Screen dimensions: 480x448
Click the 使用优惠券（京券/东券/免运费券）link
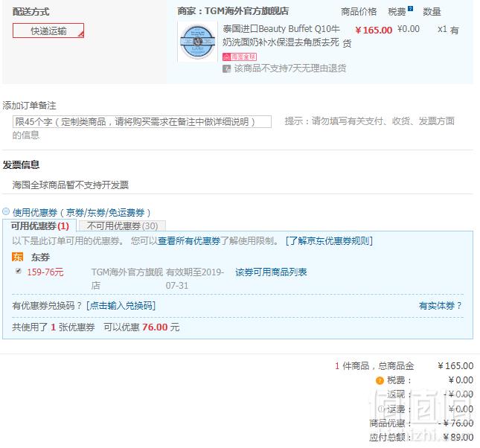click(81, 212)
